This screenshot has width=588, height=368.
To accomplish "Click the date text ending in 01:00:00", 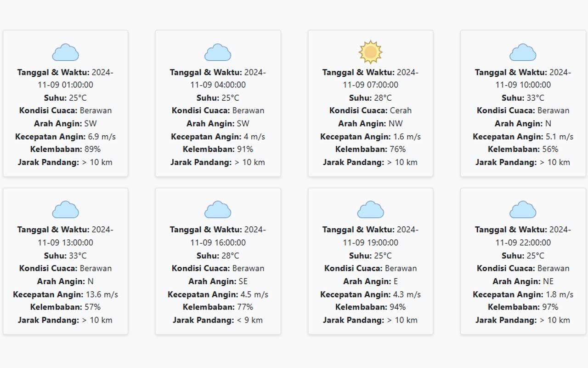I will [x=65, y=78].
